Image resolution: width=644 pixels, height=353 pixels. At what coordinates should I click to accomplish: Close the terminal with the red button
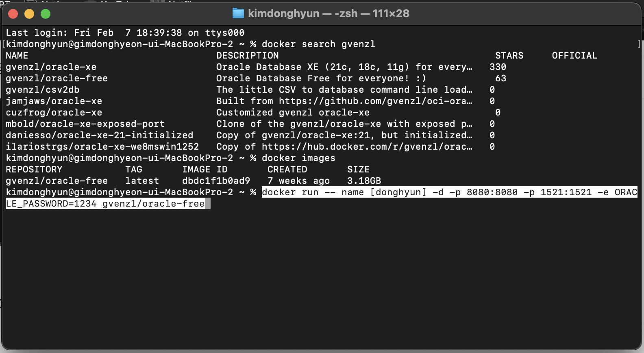(13, 14)
